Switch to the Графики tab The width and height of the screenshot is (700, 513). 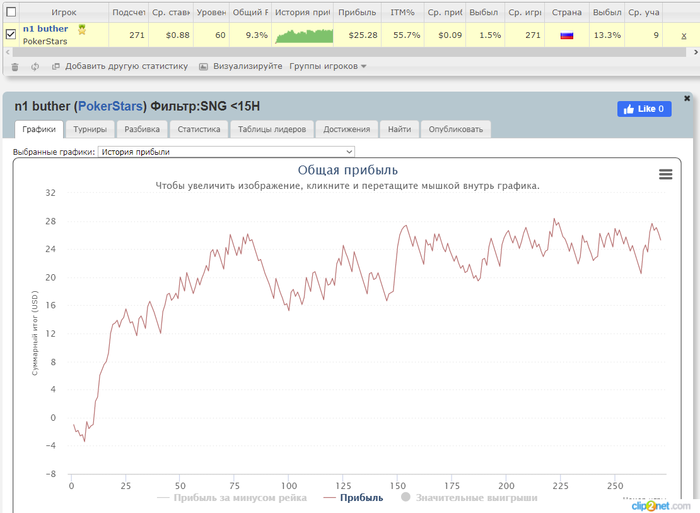tap(39, 129)
